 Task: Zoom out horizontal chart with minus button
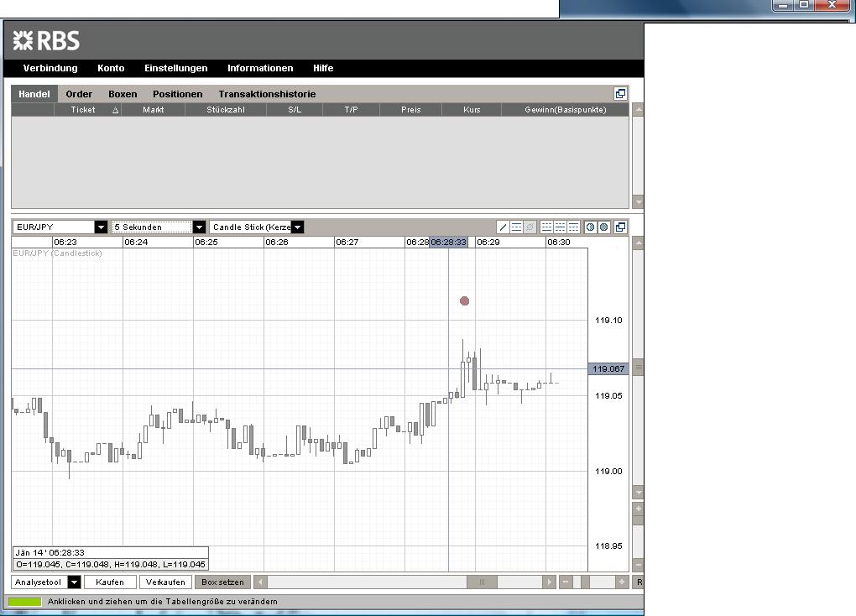pyautogui.click(x=566, y=582)
